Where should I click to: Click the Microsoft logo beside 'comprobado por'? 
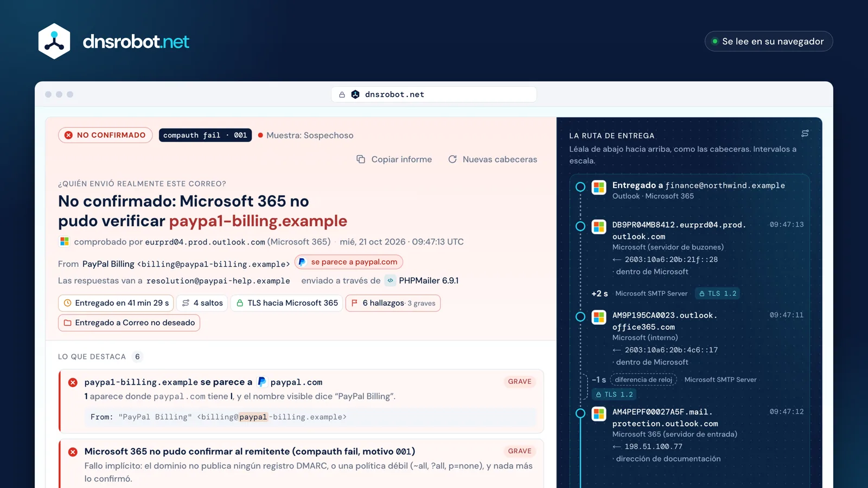pyautogui.click(x=65, y=241)
